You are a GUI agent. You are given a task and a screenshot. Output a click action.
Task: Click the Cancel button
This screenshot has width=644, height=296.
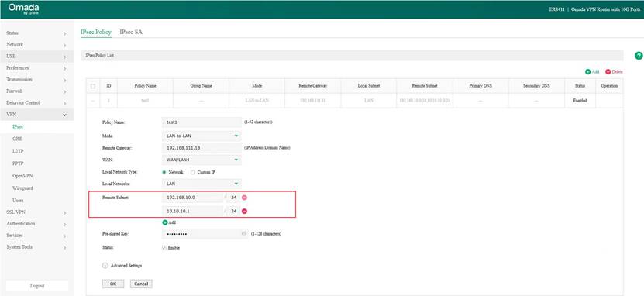tap(141, 284)
